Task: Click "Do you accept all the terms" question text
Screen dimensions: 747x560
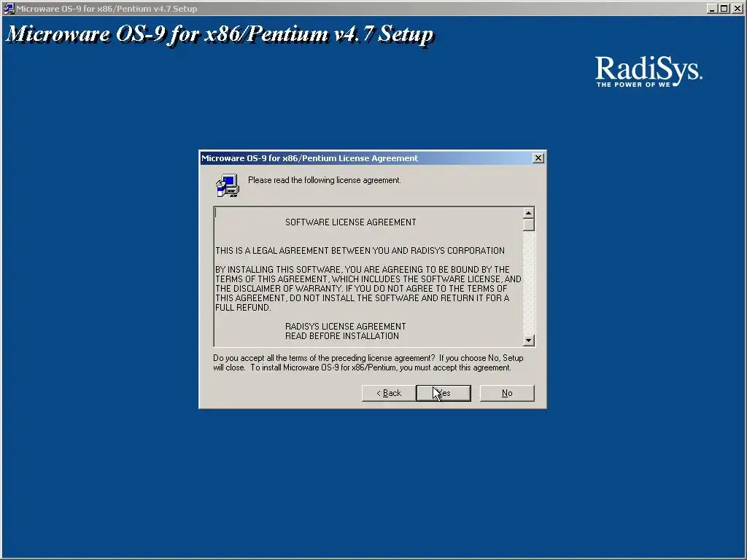Action: pyautogui.click(x=324, y=358)
